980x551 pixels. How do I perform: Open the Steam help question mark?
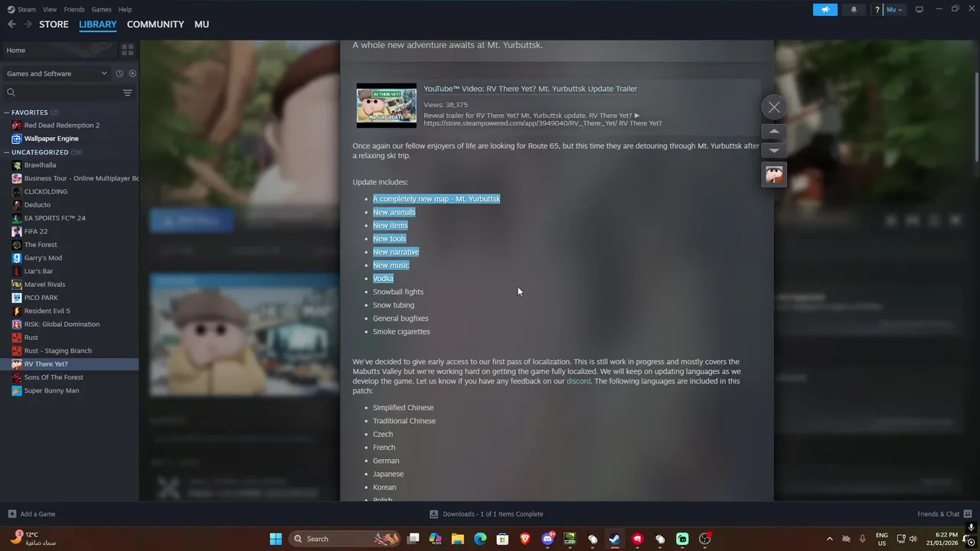click(x=877, y=9)
